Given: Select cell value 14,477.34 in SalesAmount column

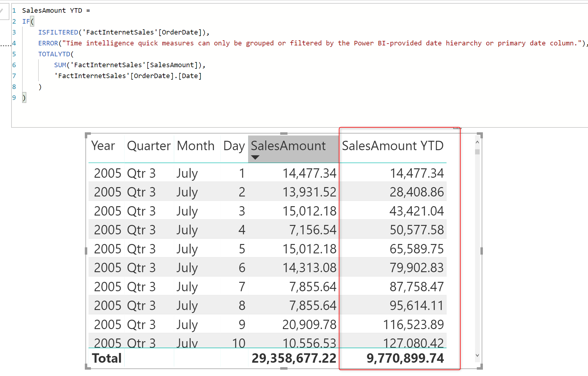Looking at the screenshot, I should [x=309, y=173].
